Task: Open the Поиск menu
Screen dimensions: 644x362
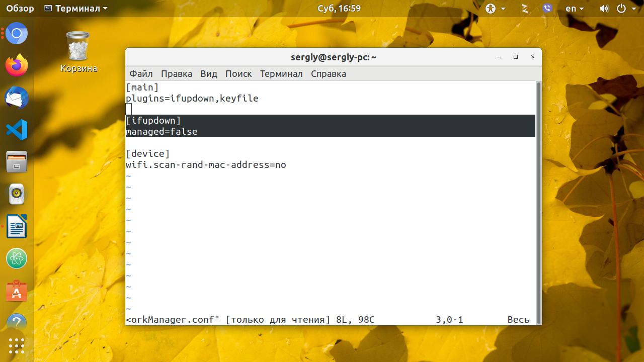Action: coord(238,74)
